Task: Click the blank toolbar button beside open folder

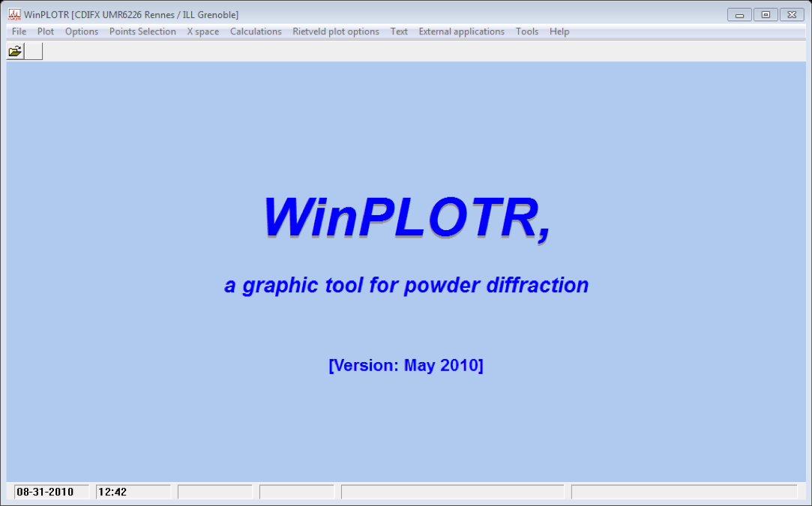Action: pos(34,51)
